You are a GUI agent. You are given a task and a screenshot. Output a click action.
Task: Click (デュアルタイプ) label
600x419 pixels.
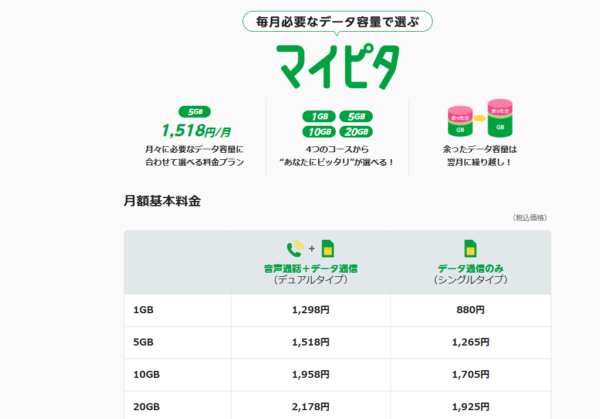point(311,280)
